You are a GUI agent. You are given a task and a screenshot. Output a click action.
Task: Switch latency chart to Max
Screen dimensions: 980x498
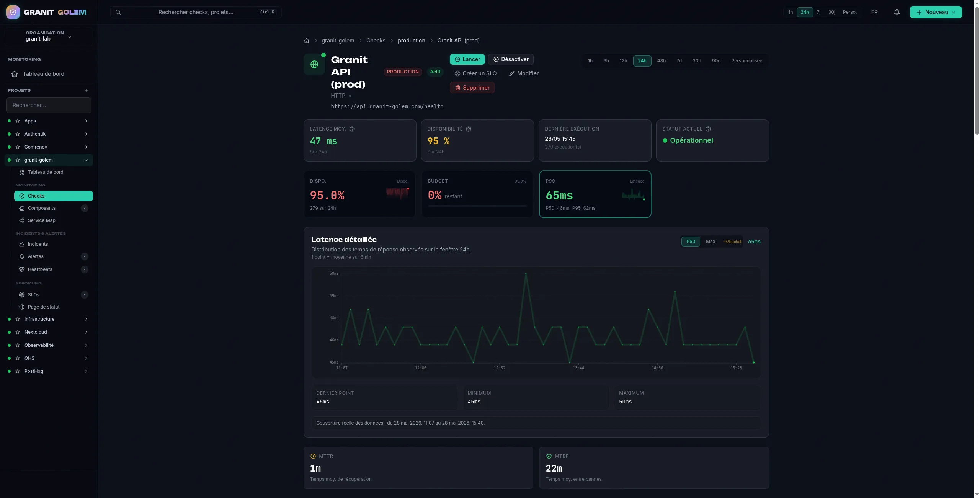pyautogui.click(x=710, y=242)
